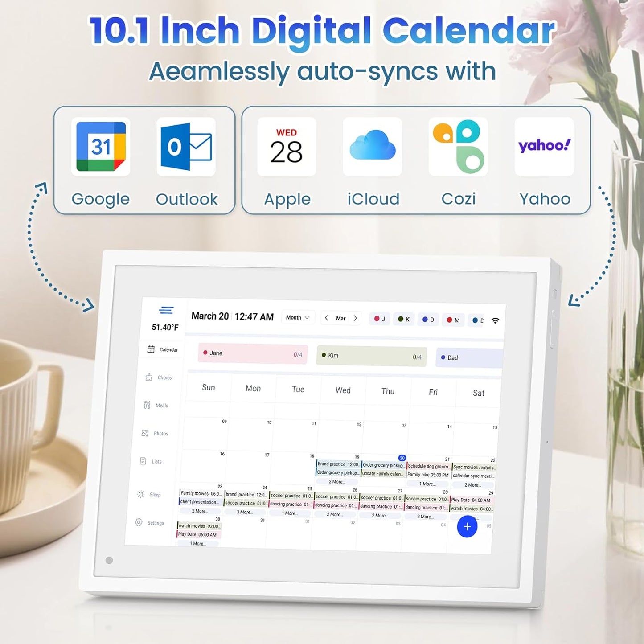The height and width of the screenshot is (644, 644).
Task: Open the Family hike 05:00 PM event
Action: (x=428, y=475)
